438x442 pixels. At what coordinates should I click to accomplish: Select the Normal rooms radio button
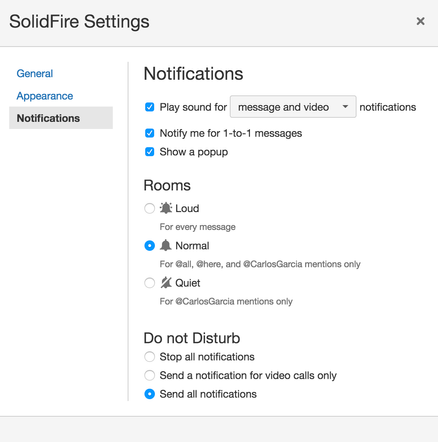click(149, 246)
